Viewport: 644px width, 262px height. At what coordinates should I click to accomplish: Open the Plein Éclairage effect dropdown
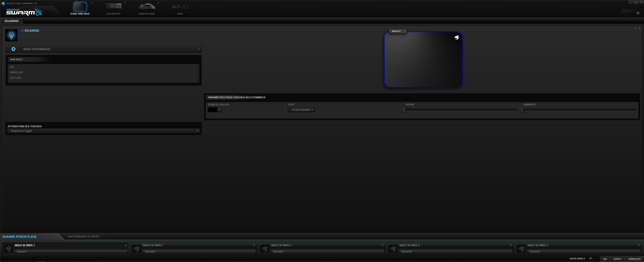pyautogui.click(x=301, y=110)
